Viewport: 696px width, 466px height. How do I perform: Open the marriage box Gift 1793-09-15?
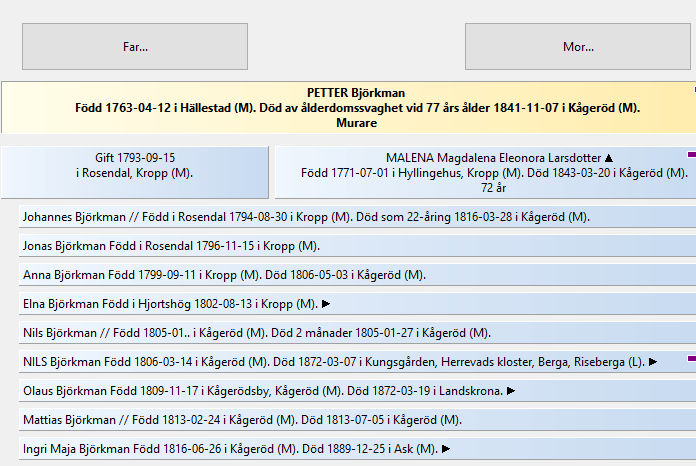(x=134, y=165)
